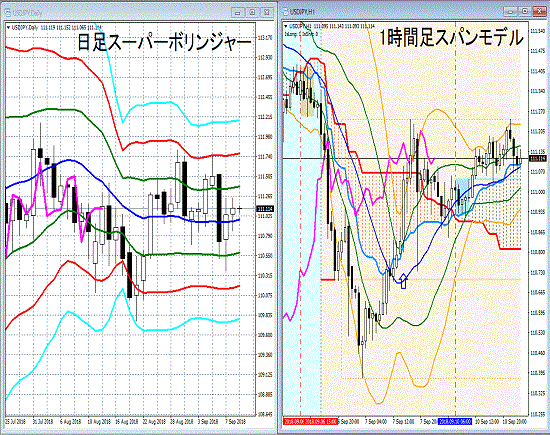This screenshot has width=550, height=435.
Task: Open the triangle dropdown beside USDJPY,Daily label
Action: (x=8, y=27)
